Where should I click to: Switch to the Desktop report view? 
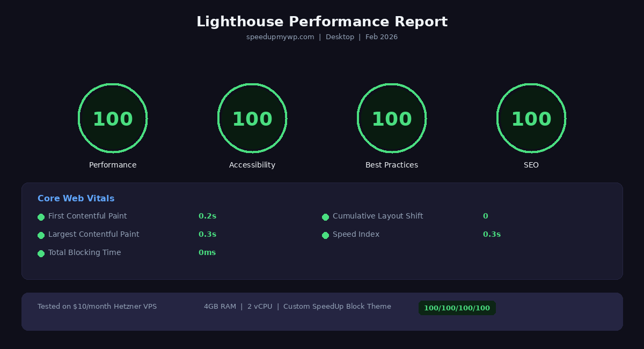340,37
